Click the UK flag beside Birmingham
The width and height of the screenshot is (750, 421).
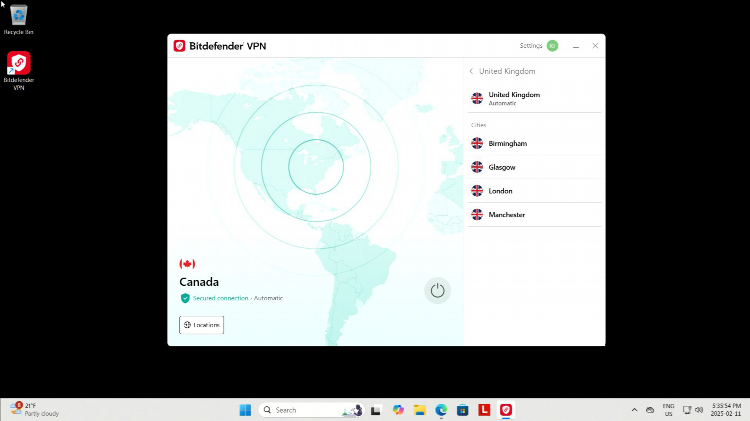pyautogui.click(x=477, y=143)
